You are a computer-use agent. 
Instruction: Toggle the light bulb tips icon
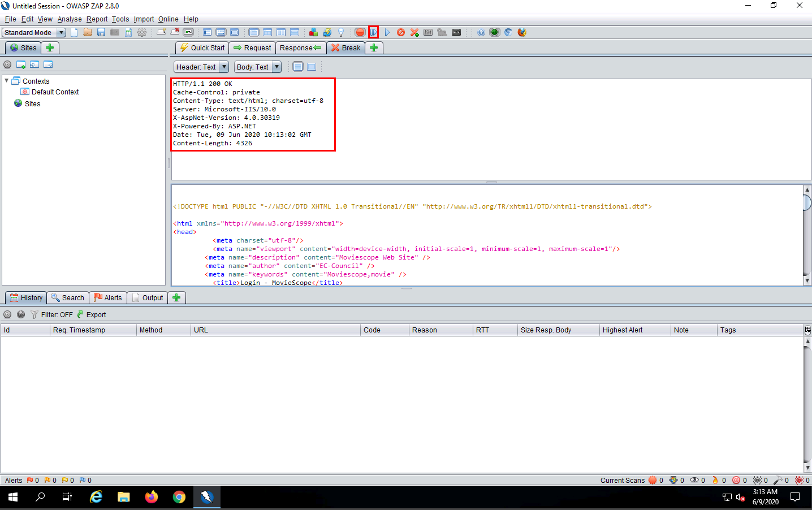click(341, 32)
